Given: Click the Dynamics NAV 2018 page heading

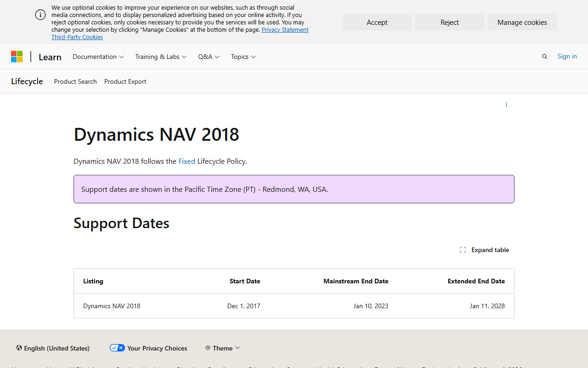Looking at the screenshot, I should tap(157, 135).
